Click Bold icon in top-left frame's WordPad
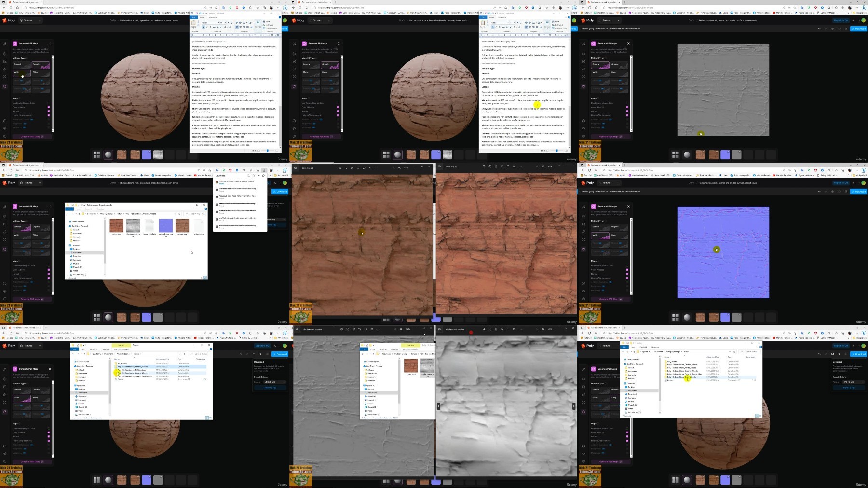Viewport: 868px width, 488px height. [x=203, y=27]
